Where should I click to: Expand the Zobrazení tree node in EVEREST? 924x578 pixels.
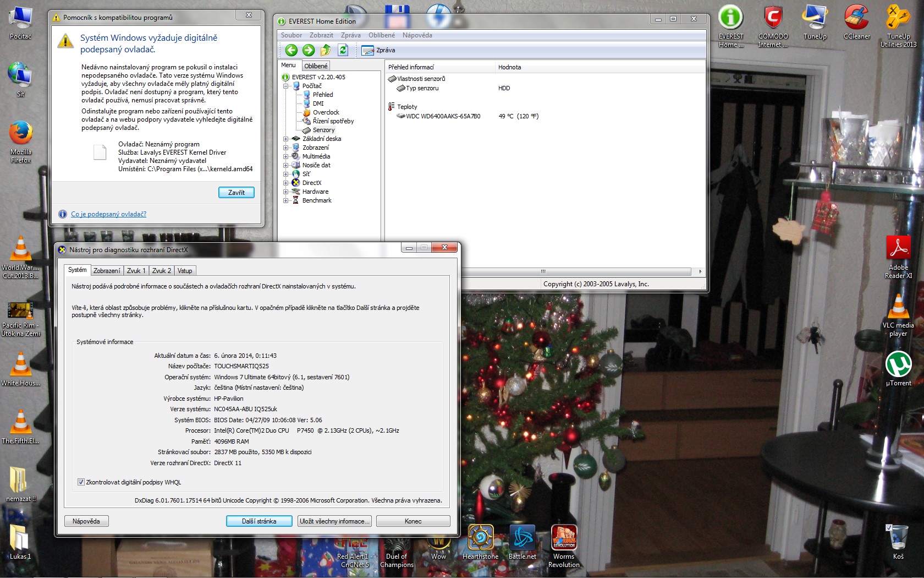(x=286, y=148)
